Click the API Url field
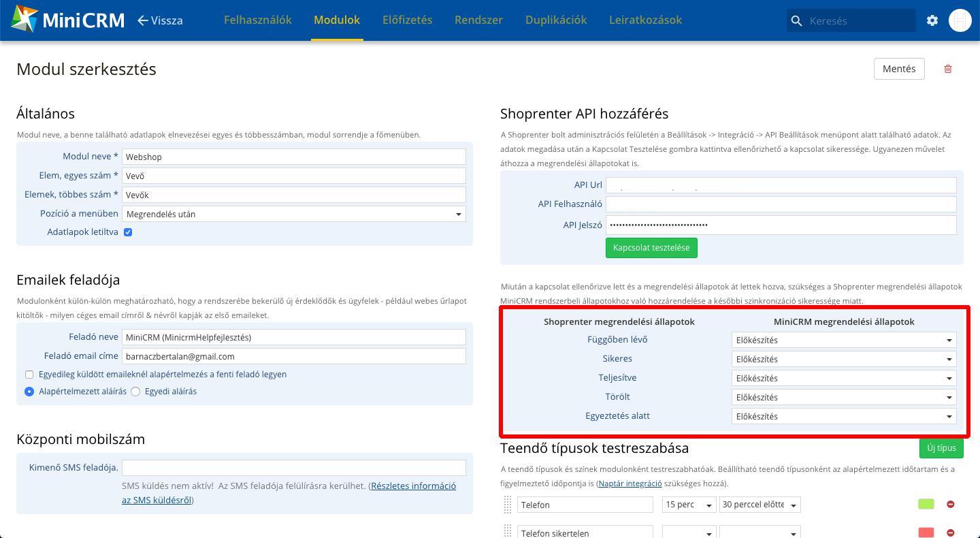The image size is (980, 538). click(x=781, y=185)
